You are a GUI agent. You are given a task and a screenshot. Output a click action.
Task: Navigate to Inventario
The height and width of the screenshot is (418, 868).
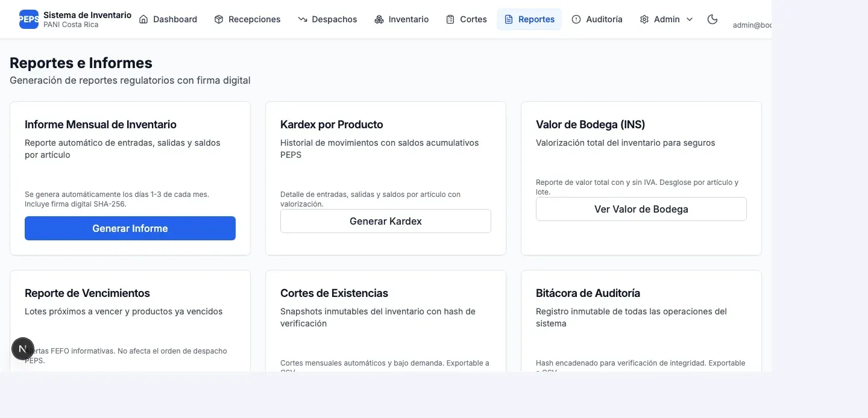pyautogui.click(x=401, y=19)
